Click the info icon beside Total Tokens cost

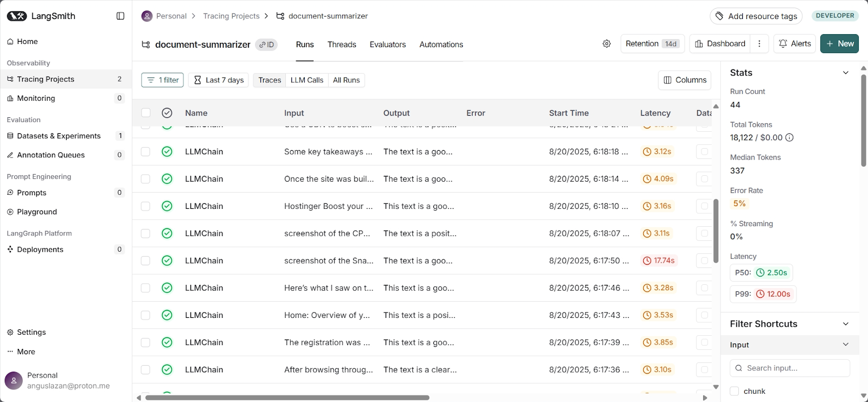(x=789, y=138)
